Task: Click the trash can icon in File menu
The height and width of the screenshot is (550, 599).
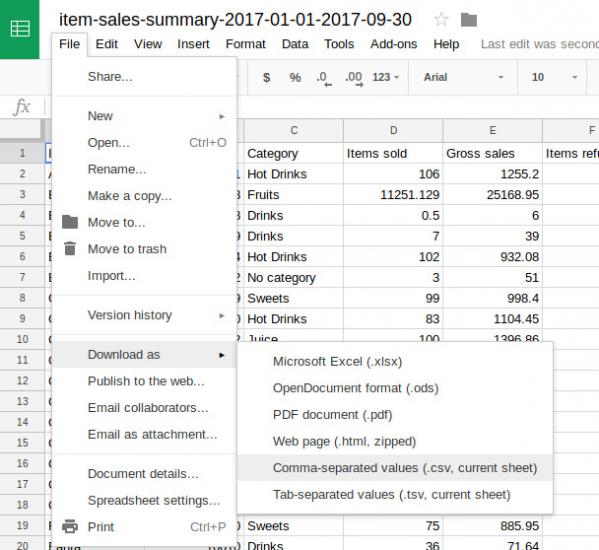Action: pos(70,248)
